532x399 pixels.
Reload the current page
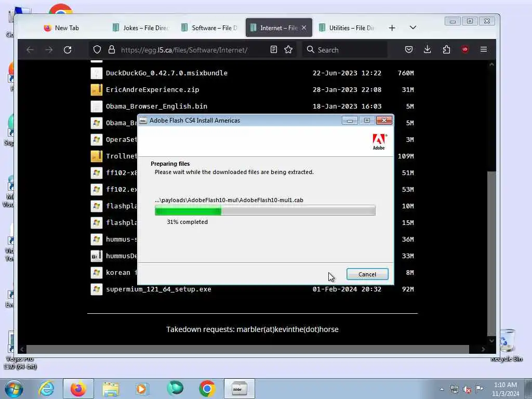[68, 50]
